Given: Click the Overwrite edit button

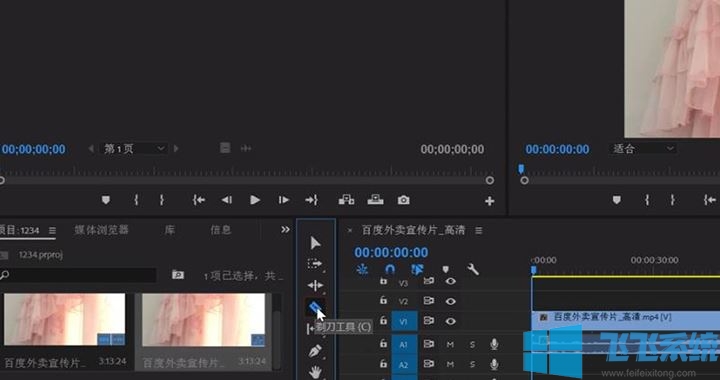Looking at the screenshot, I should click(375, 200).
